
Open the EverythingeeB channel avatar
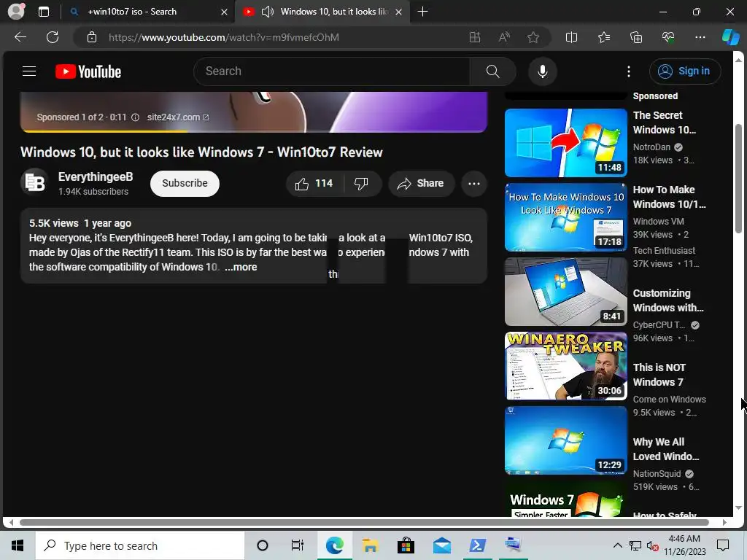click(35, 183)
